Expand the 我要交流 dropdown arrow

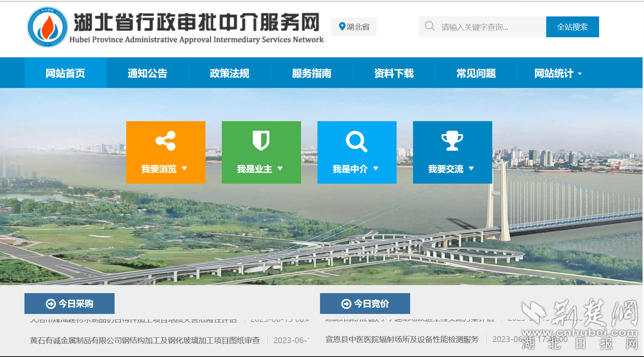(x=471, y=169)
